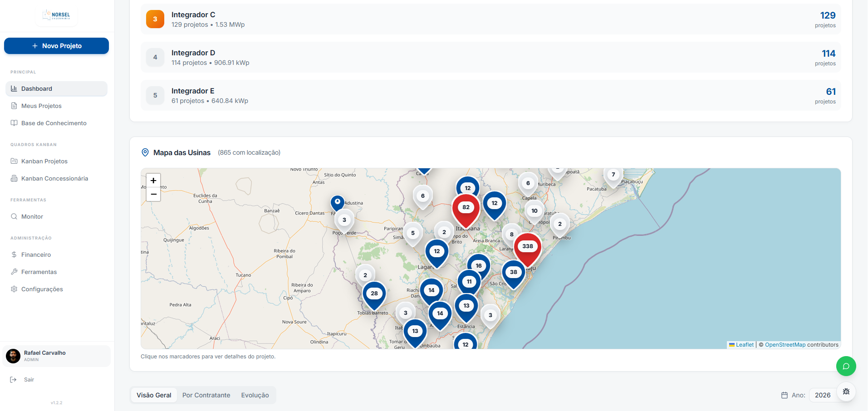Select the Ferramentas wrench icon

coord(14,272)
